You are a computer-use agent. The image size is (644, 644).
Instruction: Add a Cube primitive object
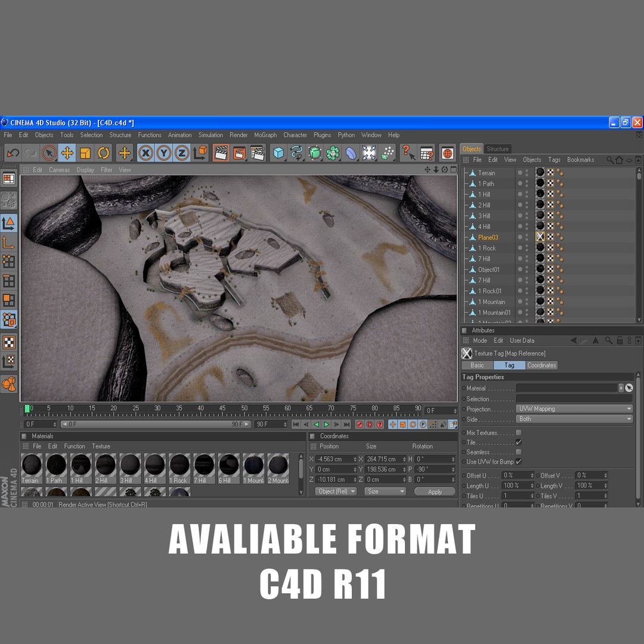(x=279, y=153)
